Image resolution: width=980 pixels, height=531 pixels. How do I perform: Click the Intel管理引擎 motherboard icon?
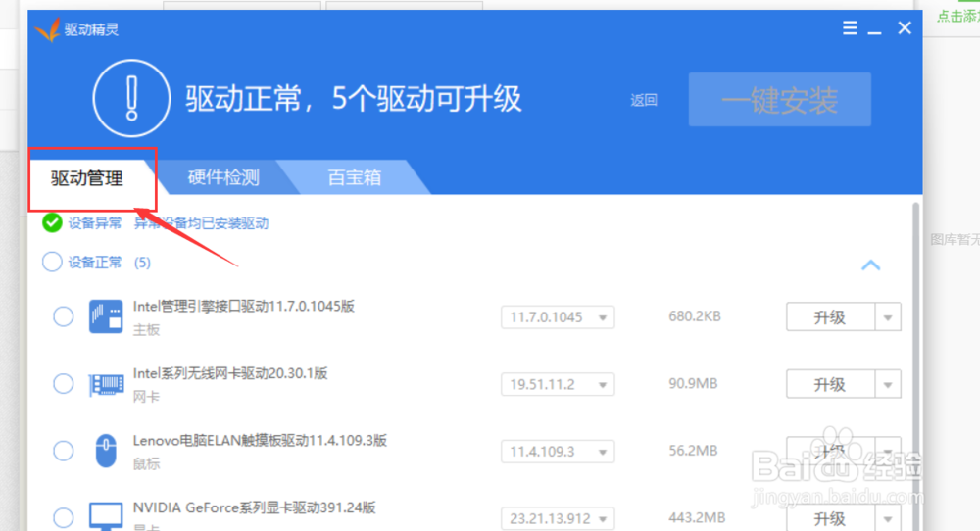pos(106,316)
